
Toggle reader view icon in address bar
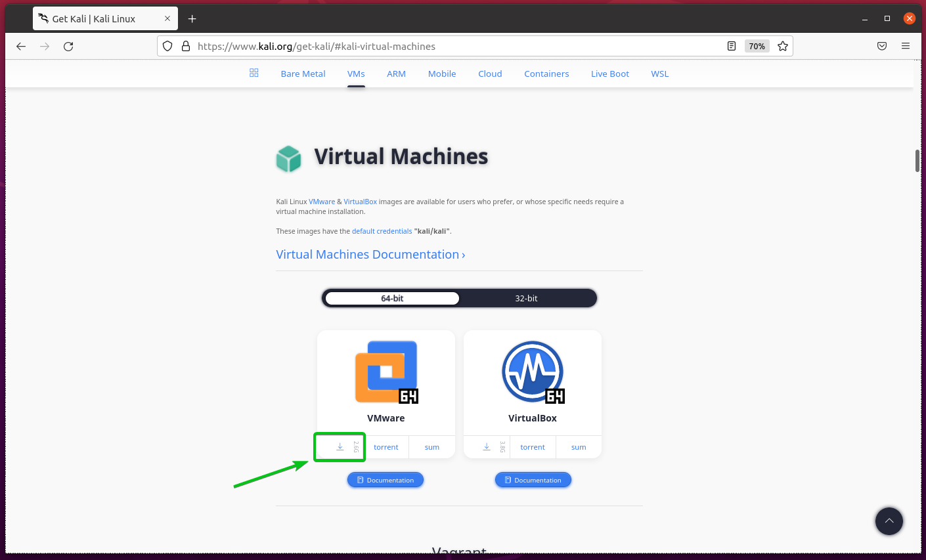coord(732,47)
